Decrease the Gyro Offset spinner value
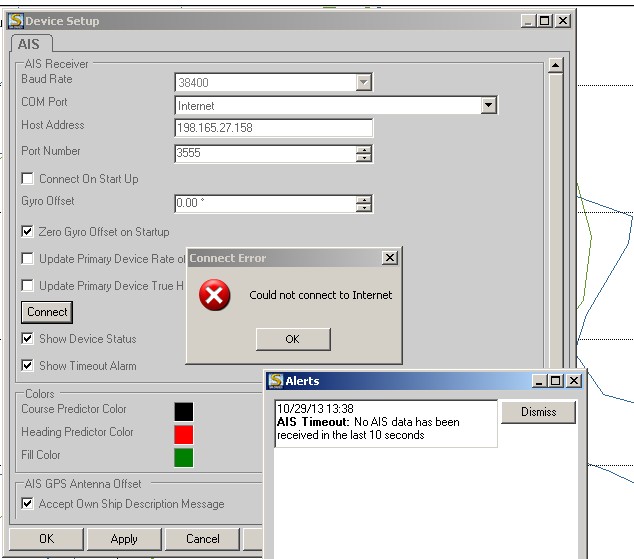Image resolution: width=634 pixels, height=559 pixels. click(x=364, y=208)
